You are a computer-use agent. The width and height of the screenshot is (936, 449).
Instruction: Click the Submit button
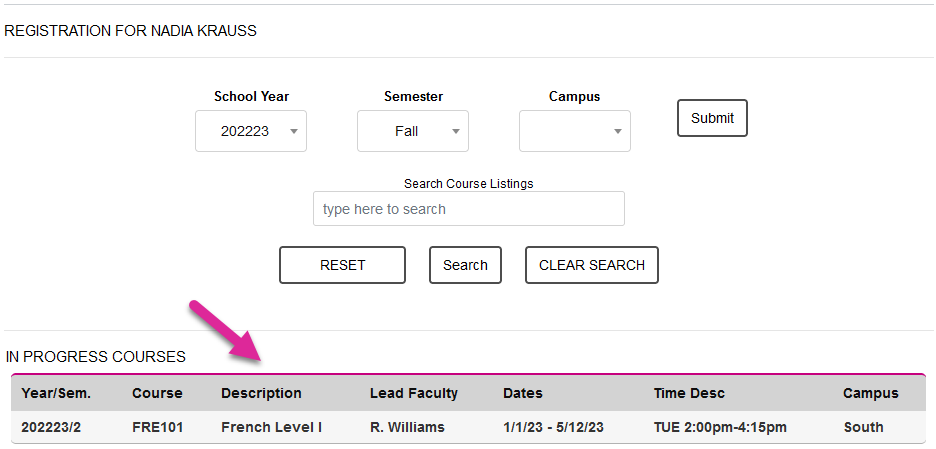click(x=712, y=118)
